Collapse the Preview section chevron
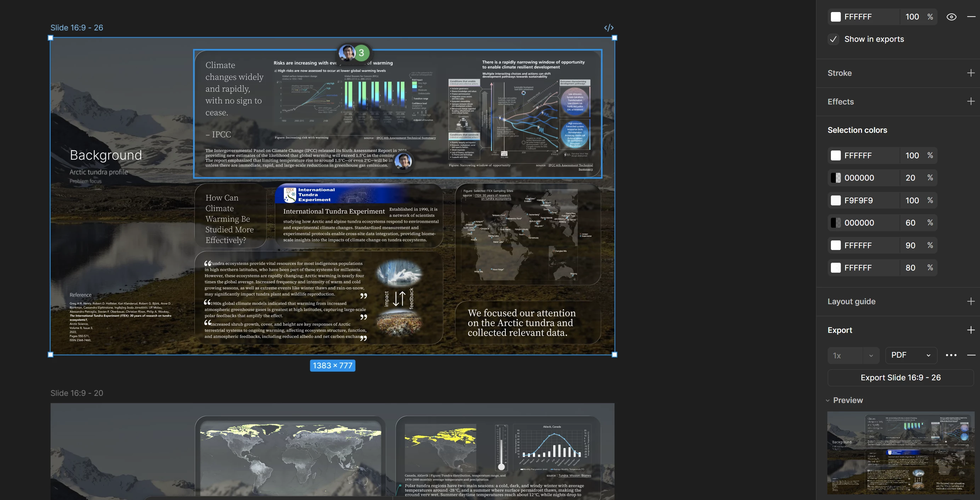Screen dimensions: 980x500 click(x=827, y=400)
